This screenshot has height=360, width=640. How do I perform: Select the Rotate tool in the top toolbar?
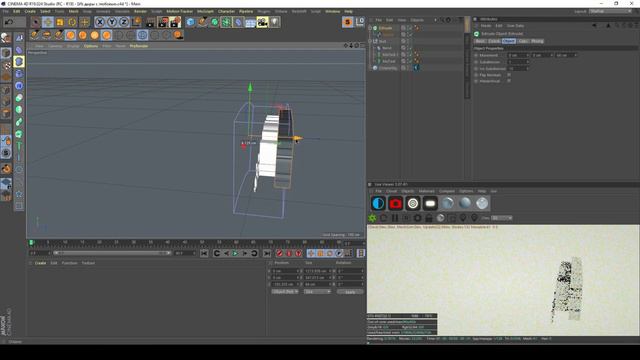[x=72, y=22]
